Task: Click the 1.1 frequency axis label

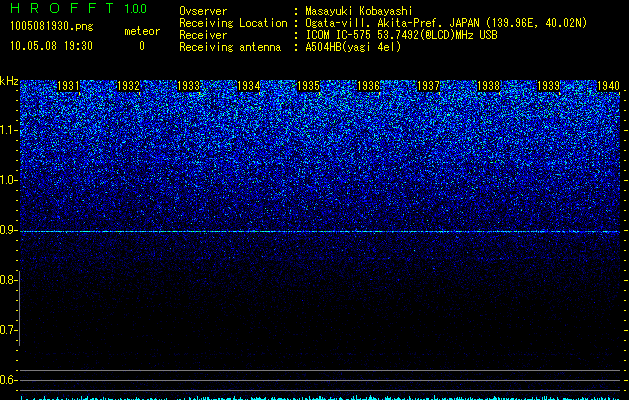Action: tap(8, 130)
